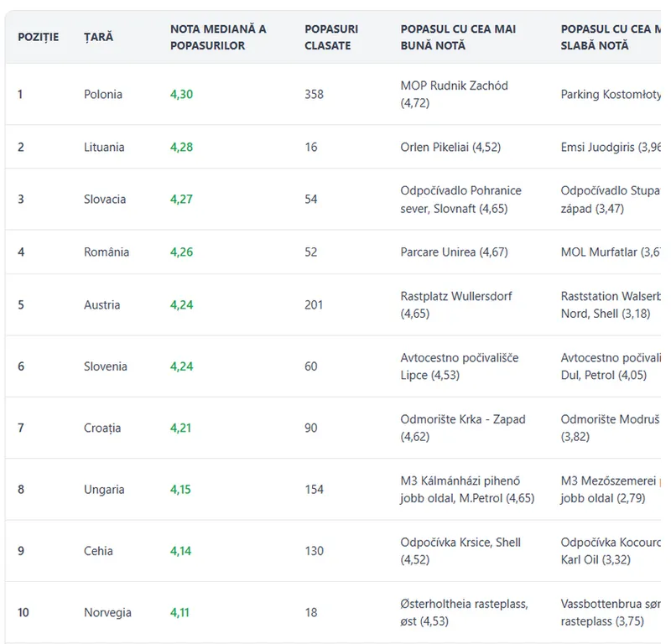Click Croația's median score 4,21
The width and height of the screenshot is (671, 644).
coord(180,428)
